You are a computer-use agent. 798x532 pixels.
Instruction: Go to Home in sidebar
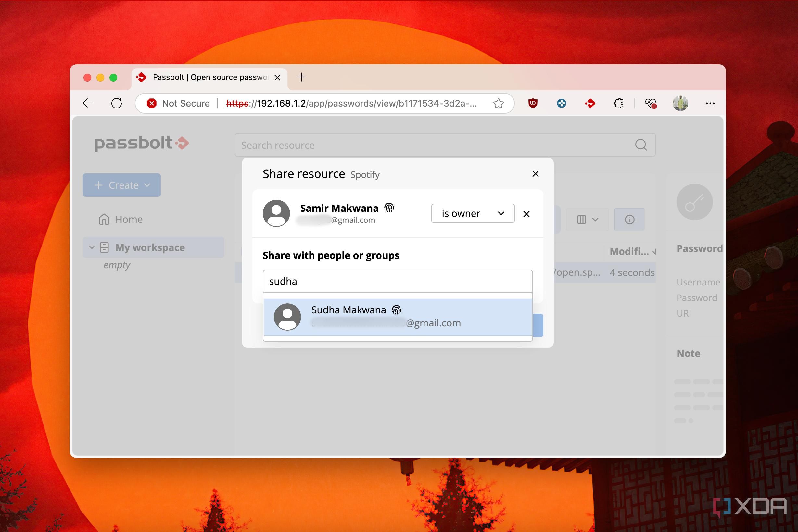point(120,219)
